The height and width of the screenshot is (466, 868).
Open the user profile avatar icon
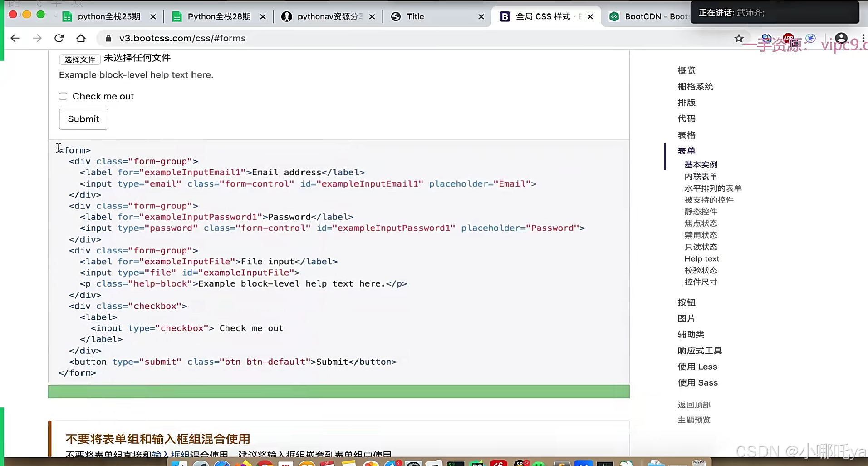pyautogui.click(x=841, y=38)
